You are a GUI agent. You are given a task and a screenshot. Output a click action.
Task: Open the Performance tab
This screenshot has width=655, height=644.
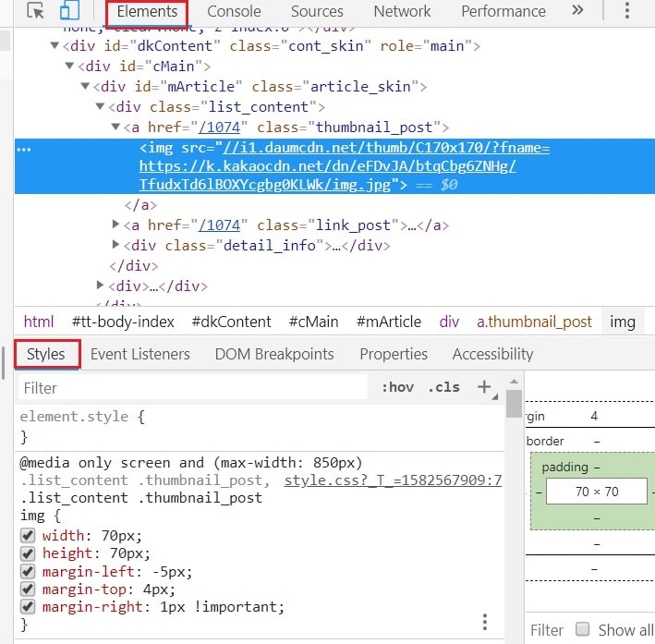click(503, 11)
